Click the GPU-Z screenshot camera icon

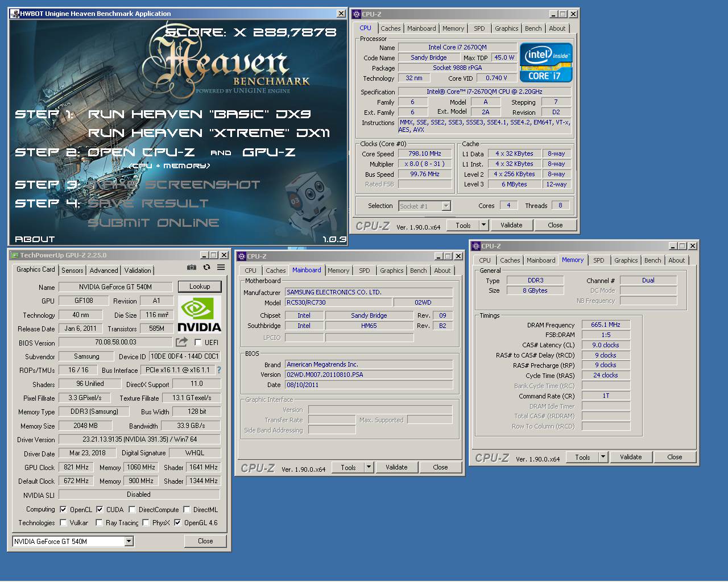(x=192, y=267)
